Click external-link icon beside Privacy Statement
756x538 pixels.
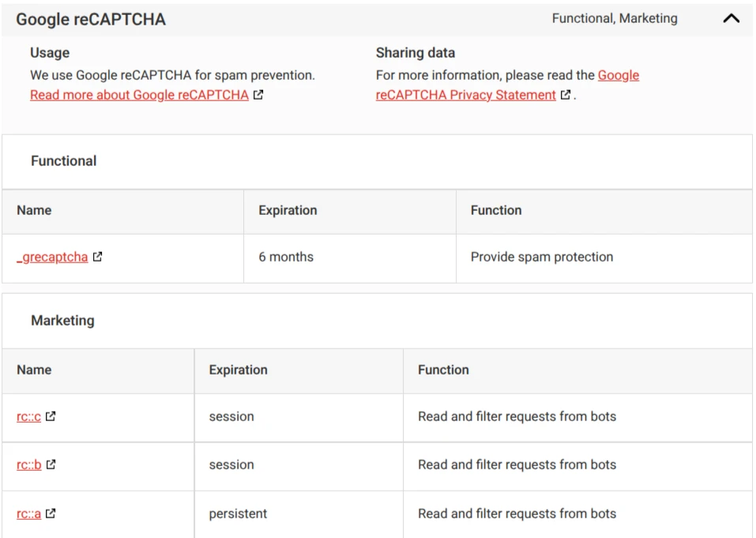coord(566,95)
